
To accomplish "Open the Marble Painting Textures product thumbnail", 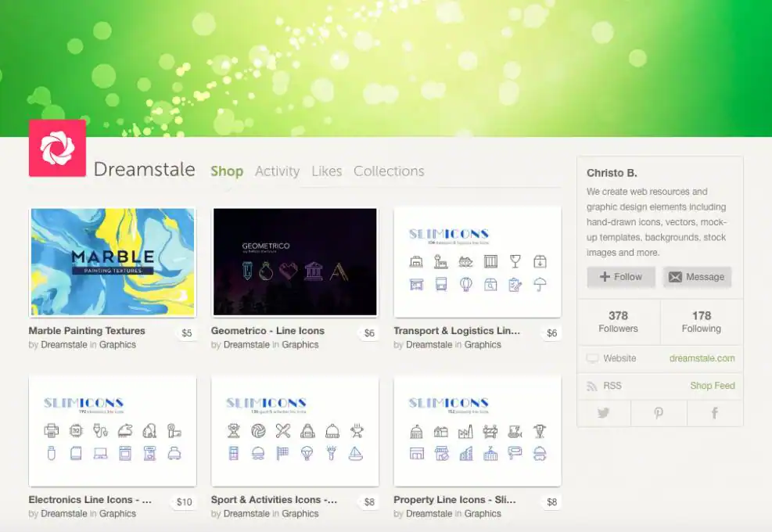I will point(112,262).
